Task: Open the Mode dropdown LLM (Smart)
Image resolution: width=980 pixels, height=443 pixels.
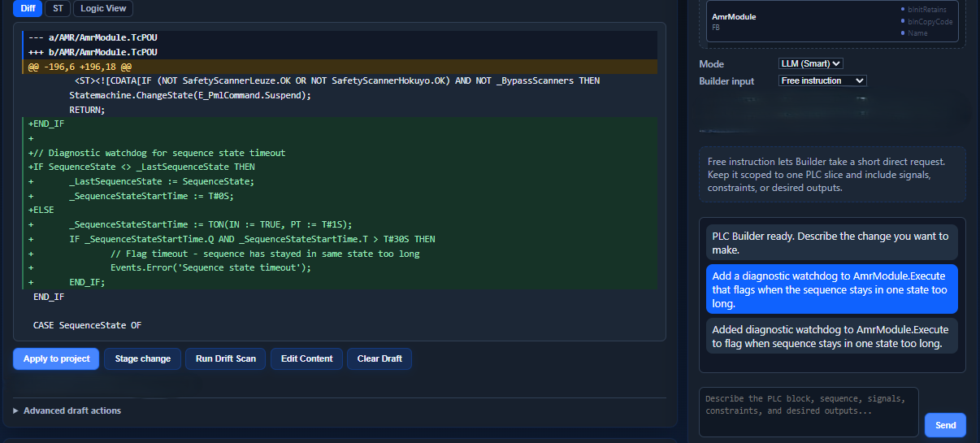Action: pos(811,63)
